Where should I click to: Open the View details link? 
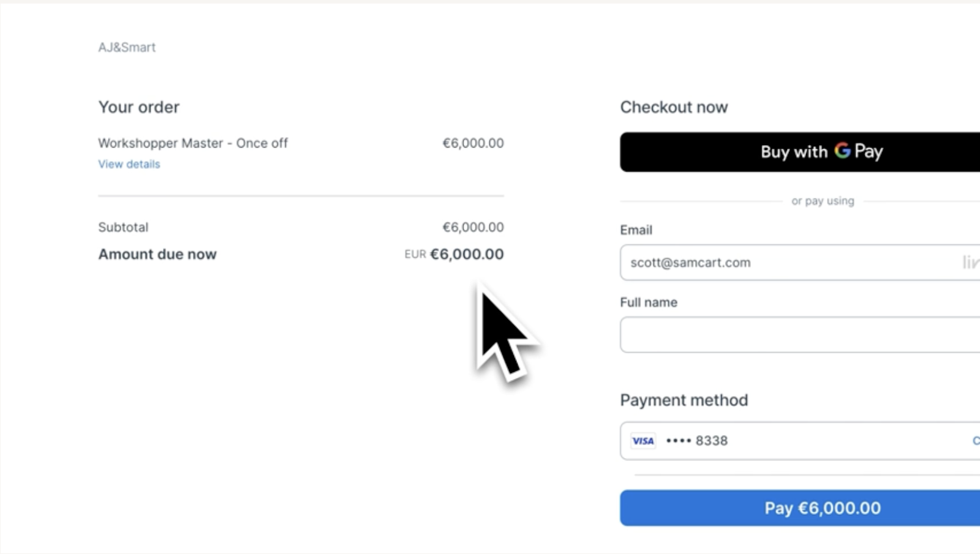[x=129, y=164]
